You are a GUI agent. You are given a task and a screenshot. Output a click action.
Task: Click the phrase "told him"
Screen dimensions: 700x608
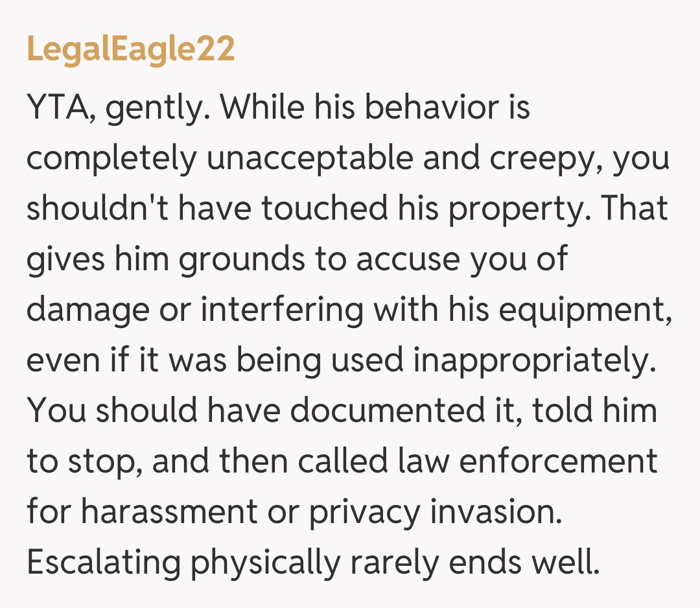[x=595, y=410]
